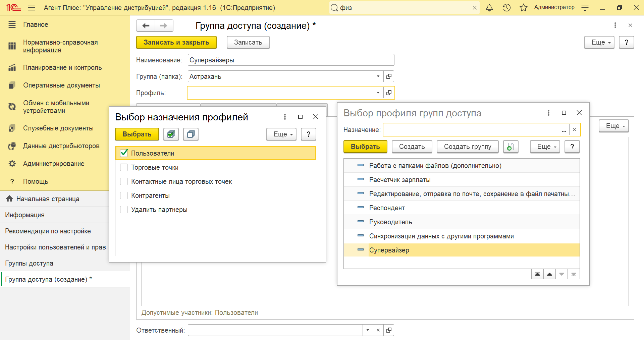This screenshot has width=644, height=340.
Task: Uncheck all items in profile purpose dialog
Action: coord(191,134)
